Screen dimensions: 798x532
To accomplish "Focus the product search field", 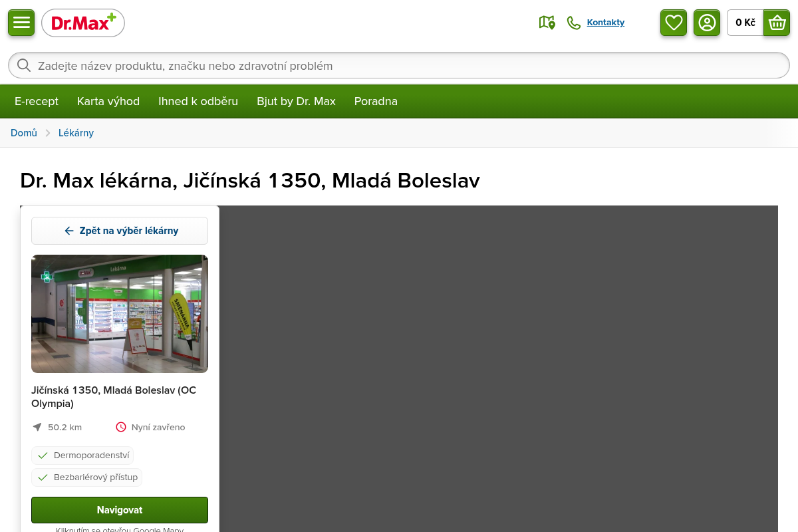I will (x=399, y=65).
